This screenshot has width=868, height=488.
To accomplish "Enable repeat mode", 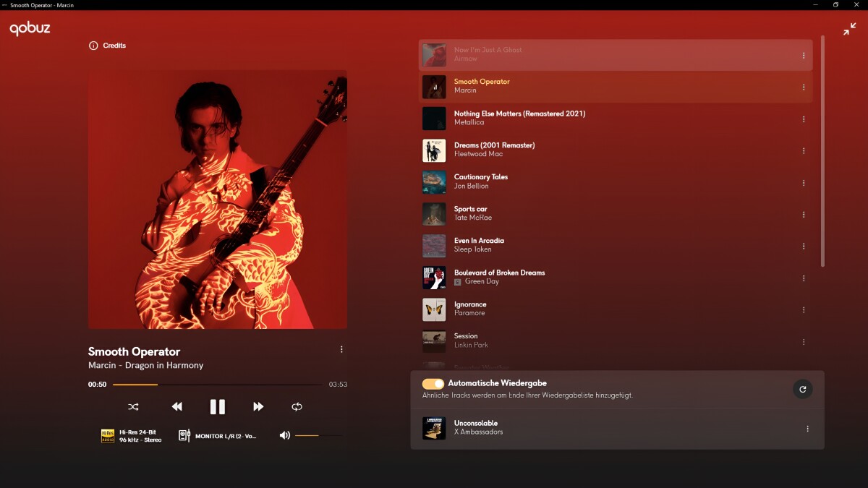I will pos(297,406).
